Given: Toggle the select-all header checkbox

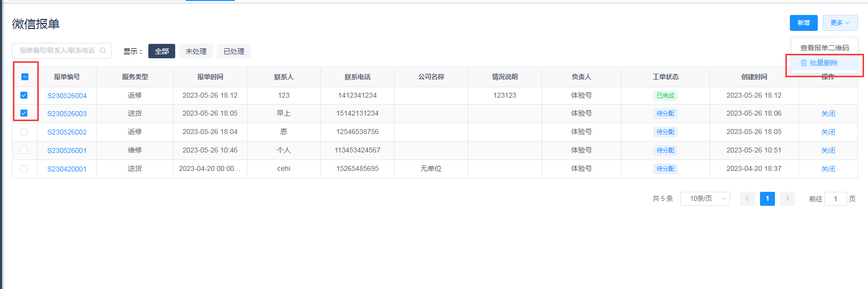Looking at the screenshot, I should coord(25,77).
